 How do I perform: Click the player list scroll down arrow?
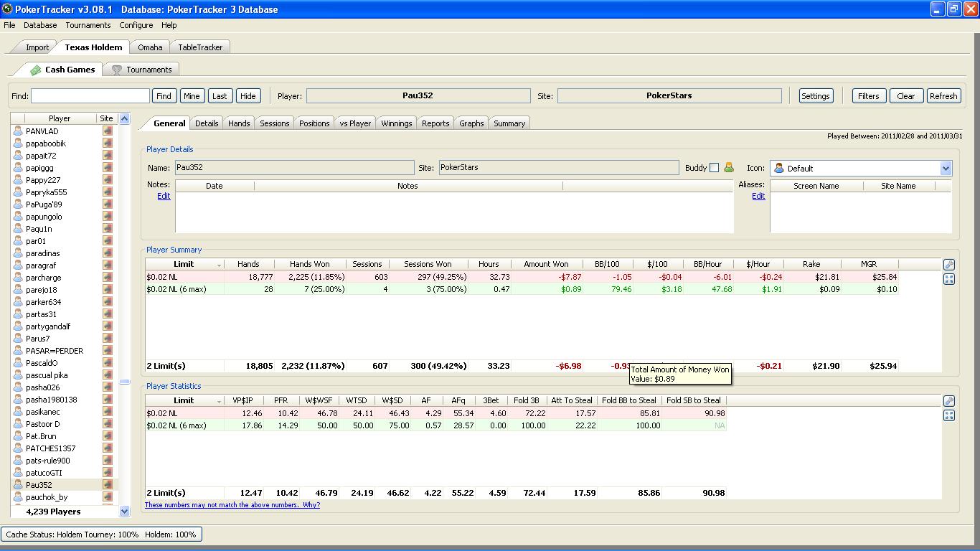(x=124, y=512)
